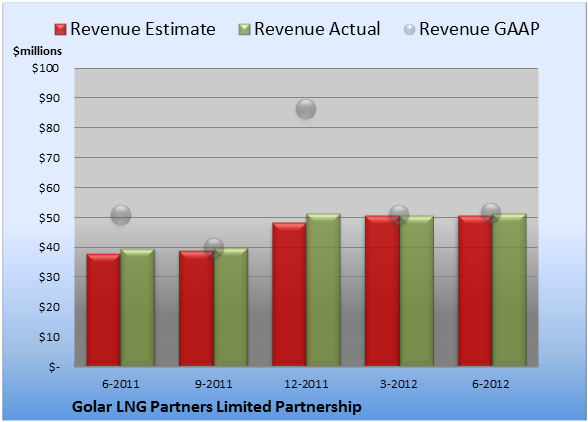Select the 'Revenue Estimate' legend label

point(143,29)
